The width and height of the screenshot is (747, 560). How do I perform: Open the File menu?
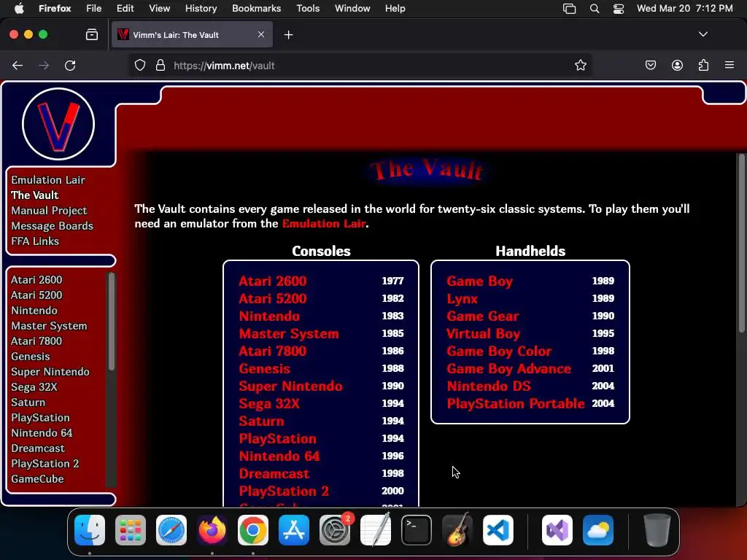click(x=94, y=9)
